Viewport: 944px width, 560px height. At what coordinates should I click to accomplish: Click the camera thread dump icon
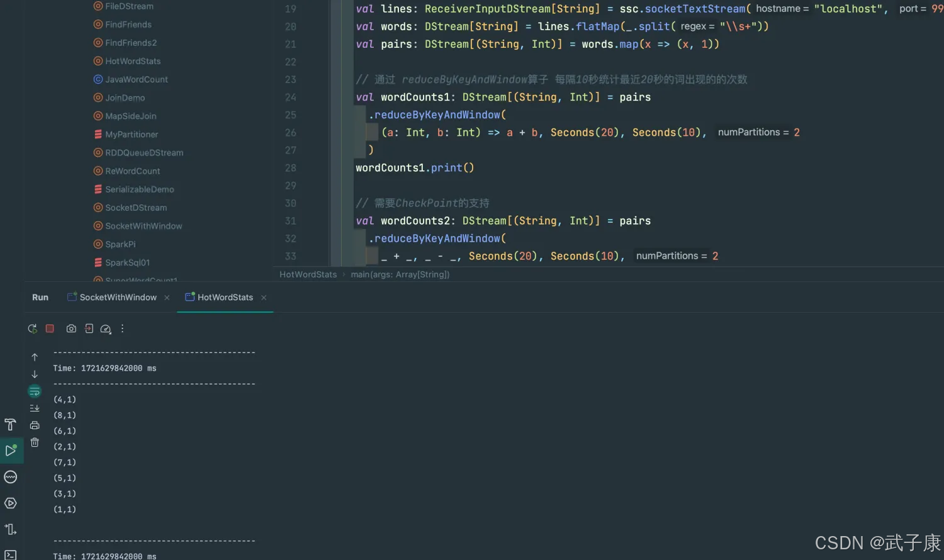click(71, 328)
